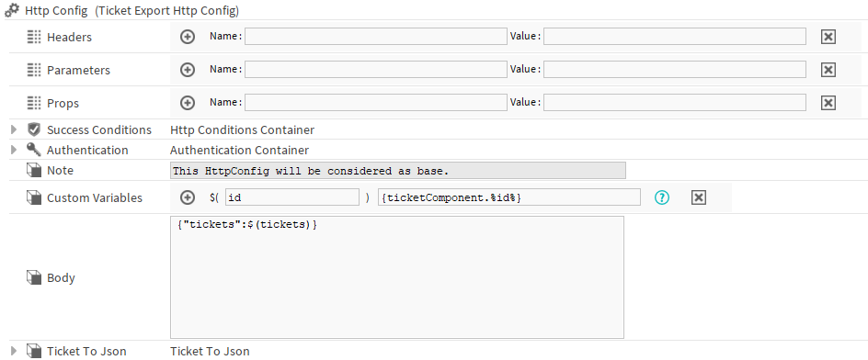Click the custom variable id name field
868x360 pixels.
coord(292,197)
